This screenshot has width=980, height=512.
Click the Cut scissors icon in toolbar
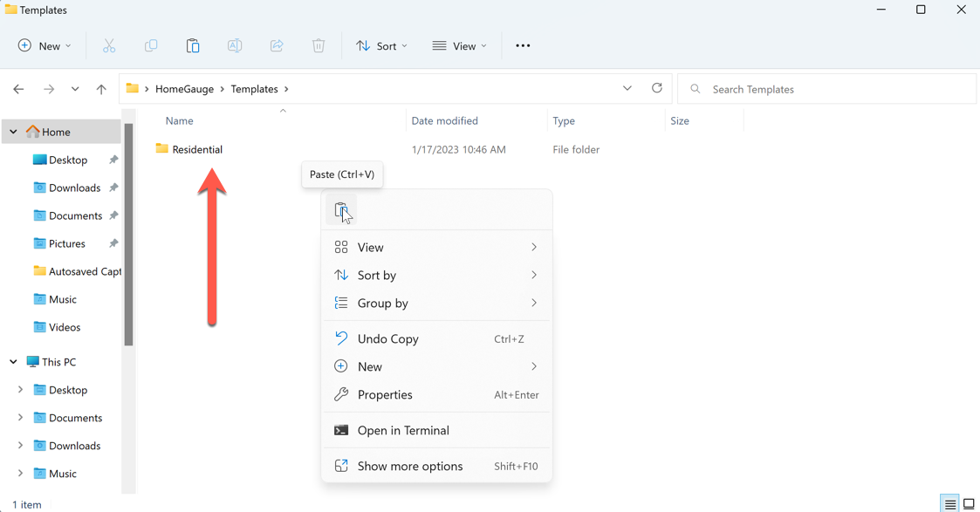point(109,46)
